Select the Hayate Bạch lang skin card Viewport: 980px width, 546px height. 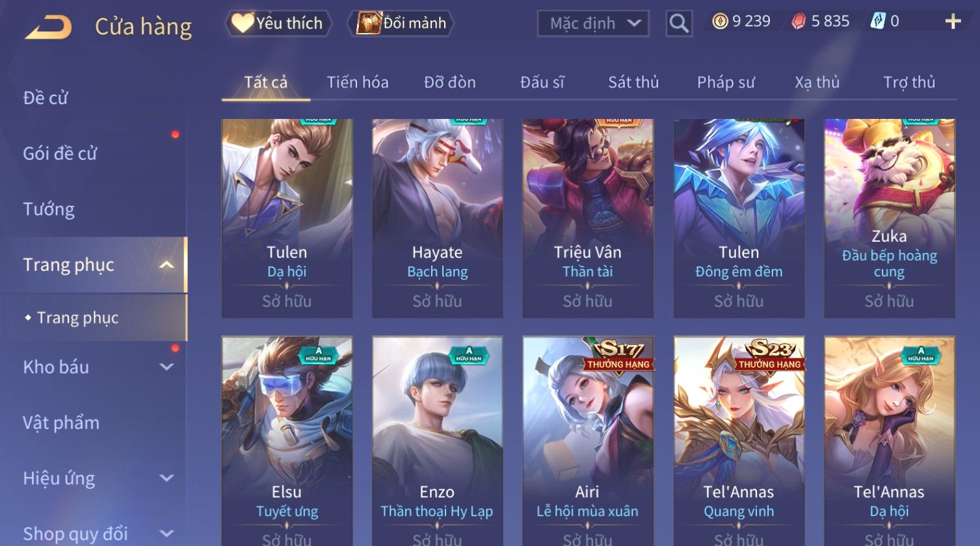[438, 218]
